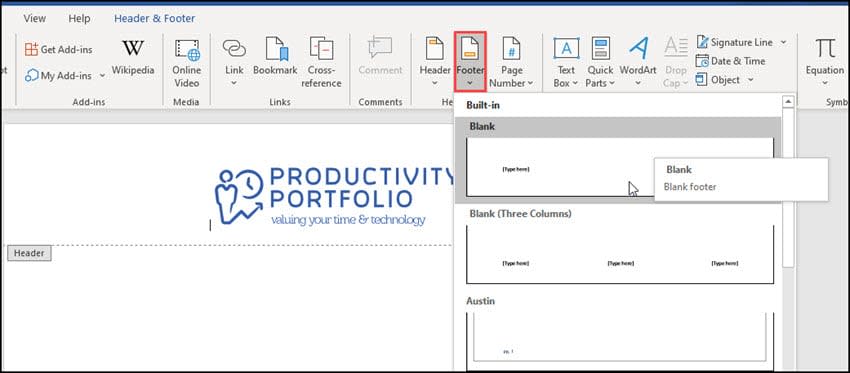Image resolution: width=850 pixels, height=373 pixels.
Task: Expand the Header dropdown arrow
Action: pyautogui.click(x=435, y=83)
